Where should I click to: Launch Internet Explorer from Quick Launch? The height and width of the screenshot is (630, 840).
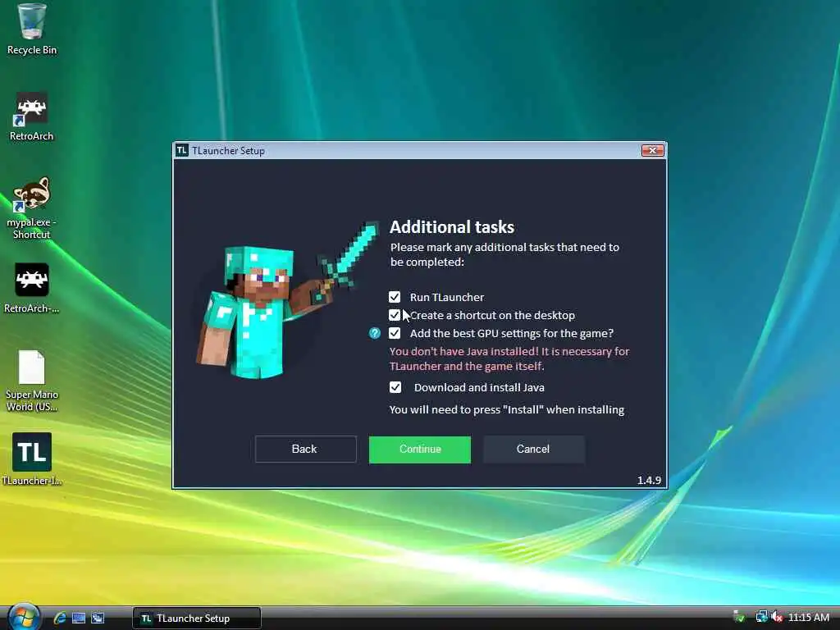[x=60, y=619]
